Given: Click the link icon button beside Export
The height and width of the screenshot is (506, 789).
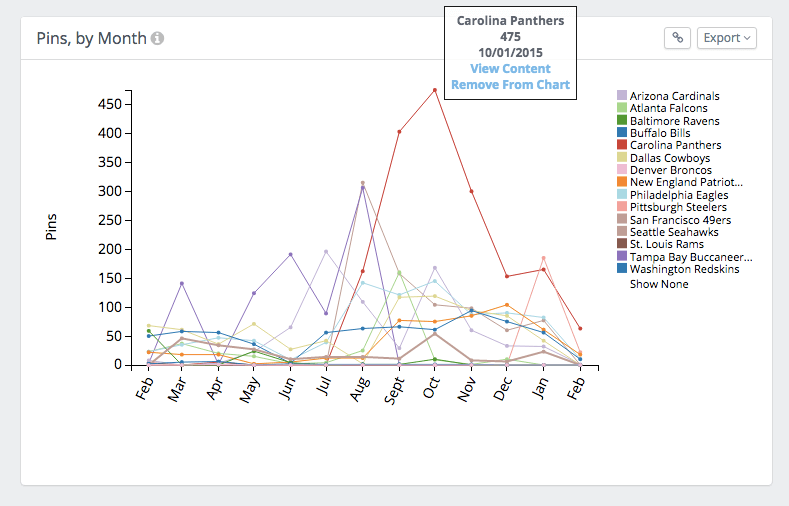Looking at the screenshot, I should [x=677, y=38].
